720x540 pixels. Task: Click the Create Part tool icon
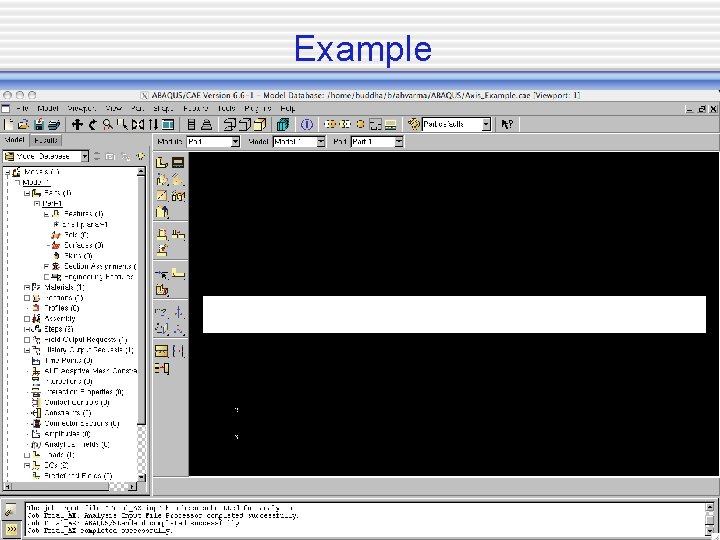162,162
